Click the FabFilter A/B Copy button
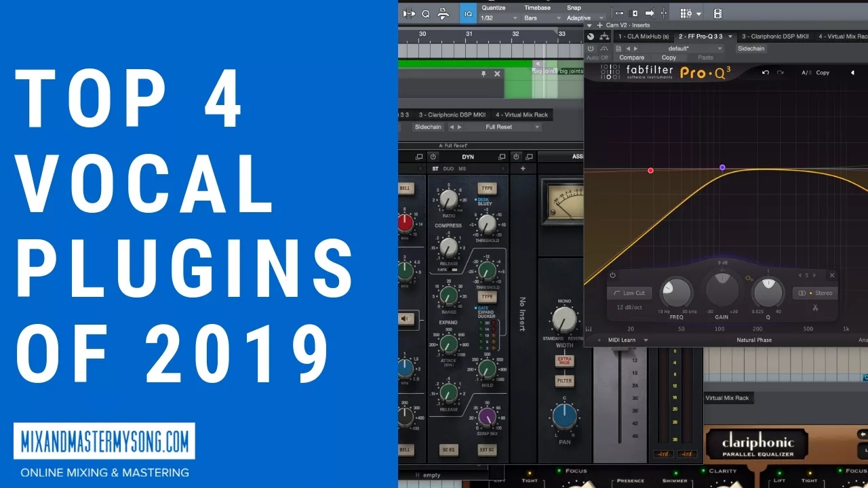 (823, 73)
